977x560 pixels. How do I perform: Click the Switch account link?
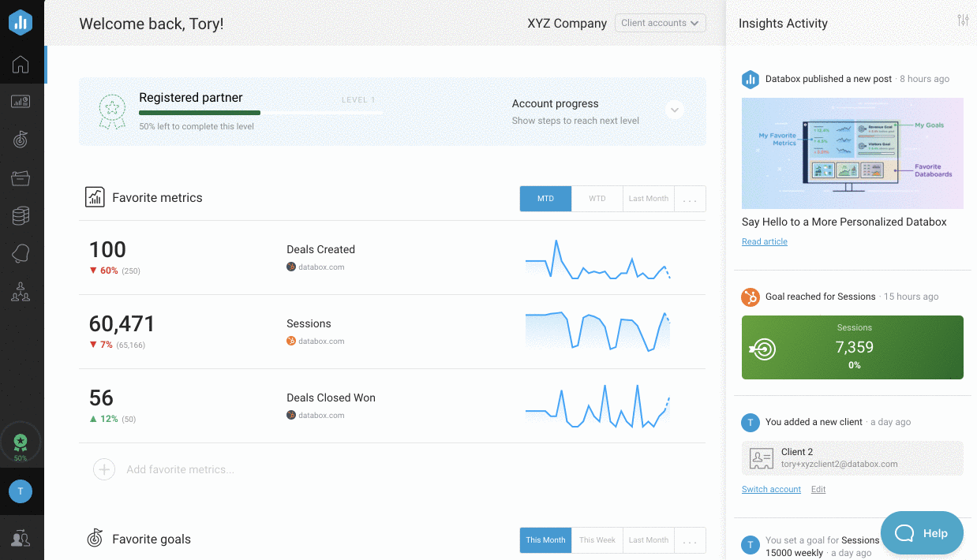point(771,489)
